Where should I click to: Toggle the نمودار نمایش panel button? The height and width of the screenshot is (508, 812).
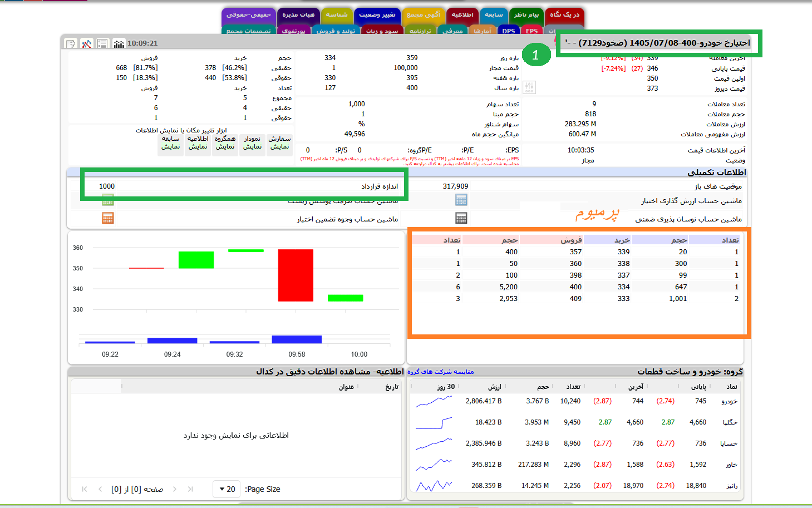coord(252,143)
